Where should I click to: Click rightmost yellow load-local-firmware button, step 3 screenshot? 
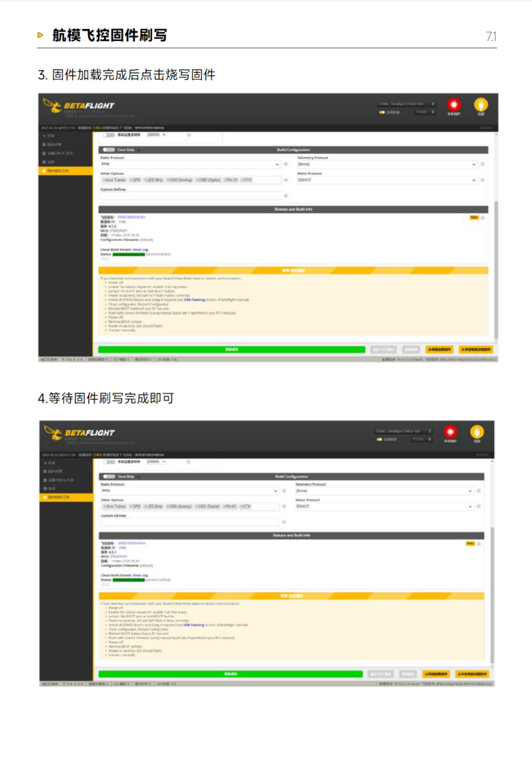click(x=476, y=350)
